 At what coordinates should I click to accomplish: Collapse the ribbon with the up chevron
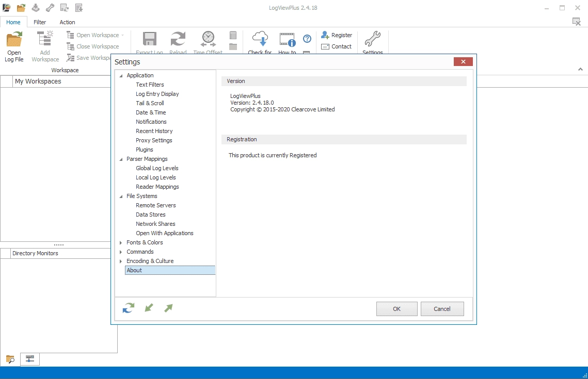(580, 69)
